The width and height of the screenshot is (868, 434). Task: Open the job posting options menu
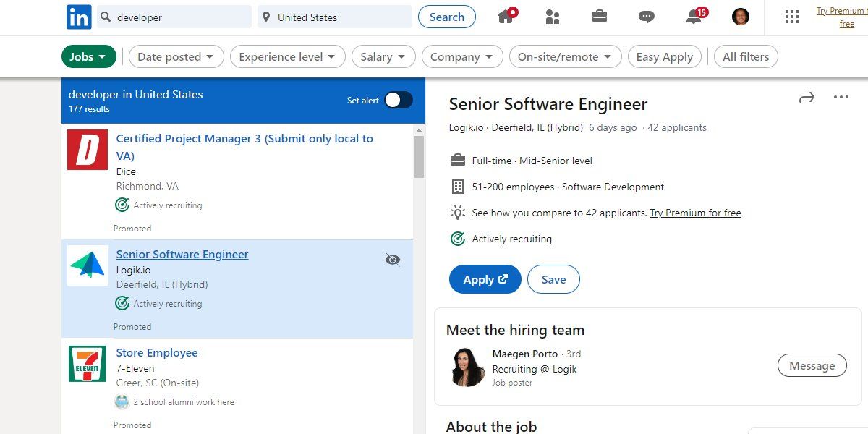tap(841, 97)
